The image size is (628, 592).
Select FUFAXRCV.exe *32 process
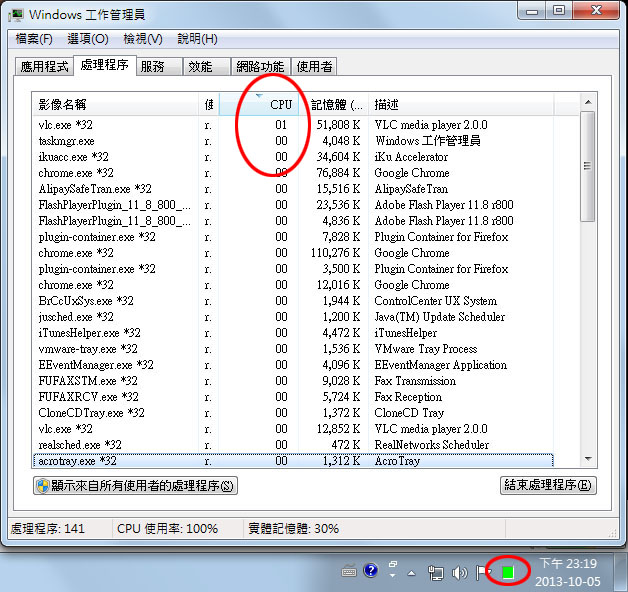coord(293,397)
